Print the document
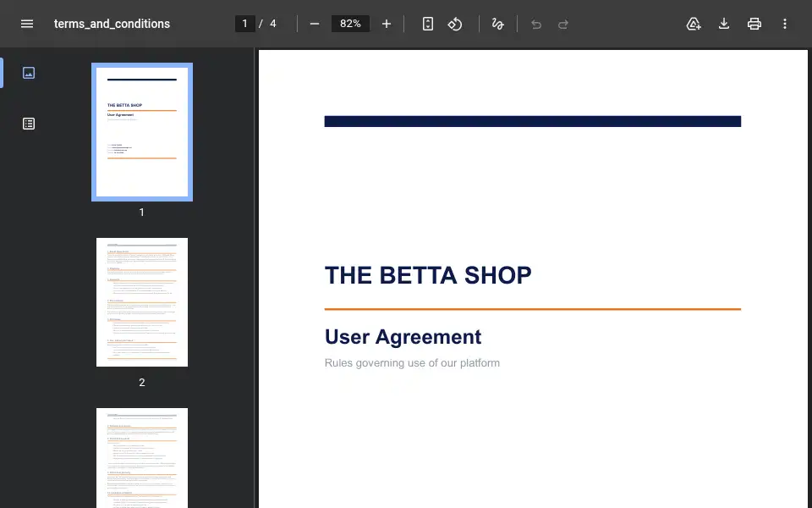Image resolution: width=812 pixels, height=508 pixels. coord(754,24)
